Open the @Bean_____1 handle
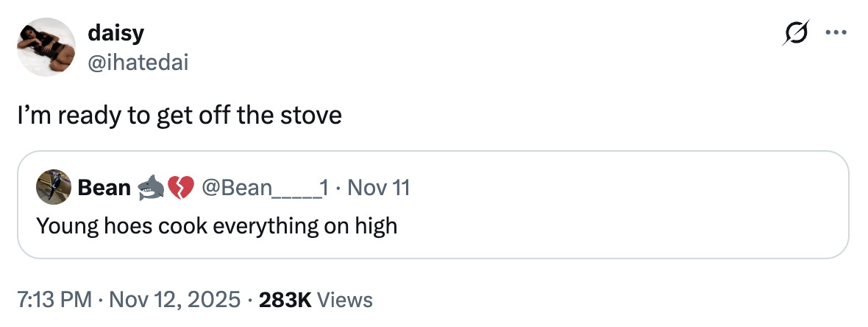 262,188
